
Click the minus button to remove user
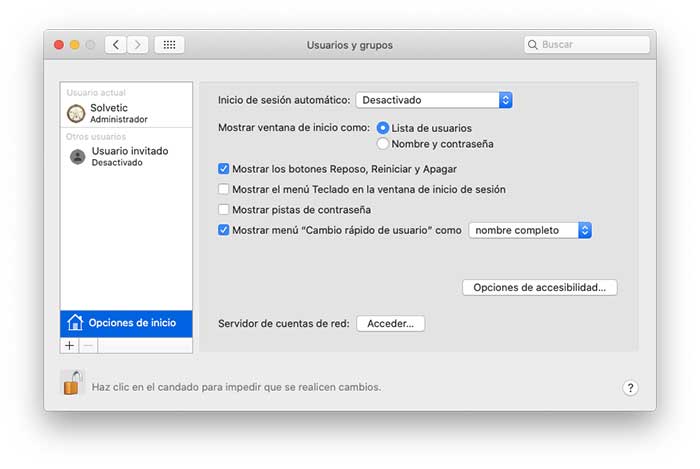[87, 345]
